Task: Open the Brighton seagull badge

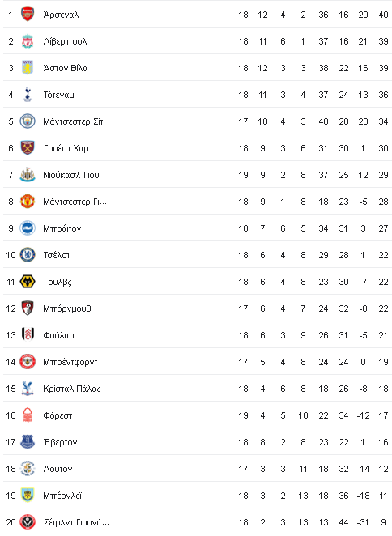Action: (28, 228)
